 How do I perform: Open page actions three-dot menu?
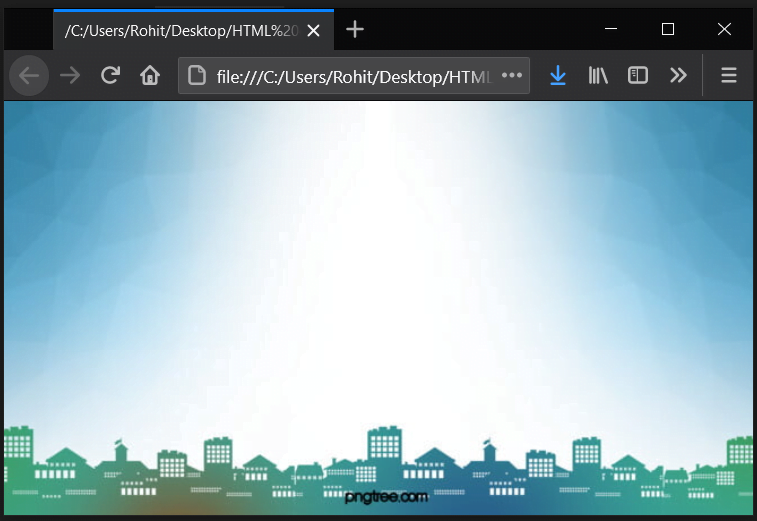click(512, 75)
